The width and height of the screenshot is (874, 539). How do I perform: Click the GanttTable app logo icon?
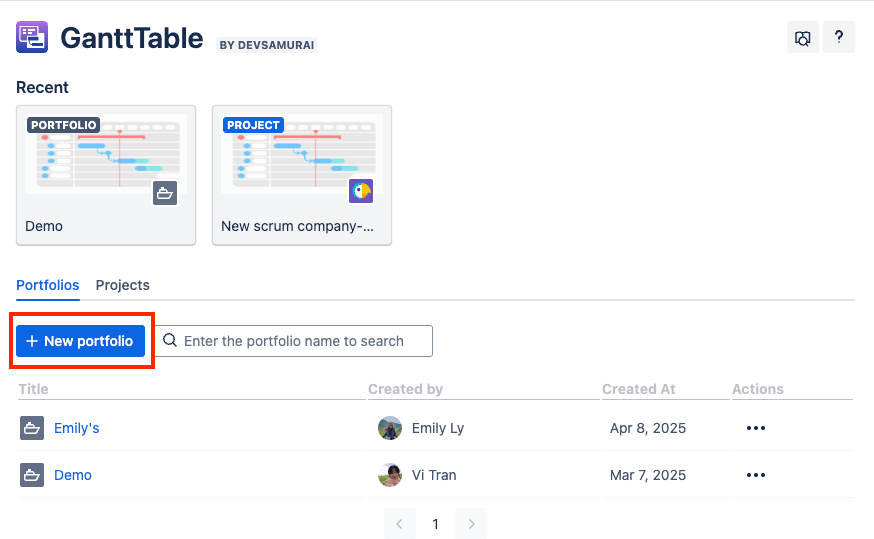(32, 37)
